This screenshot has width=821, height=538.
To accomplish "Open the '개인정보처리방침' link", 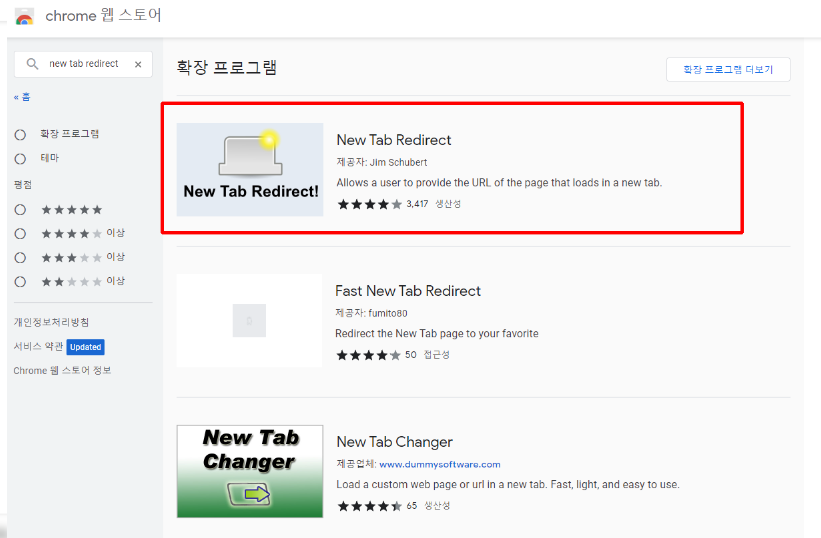I will tap(51, 322).
